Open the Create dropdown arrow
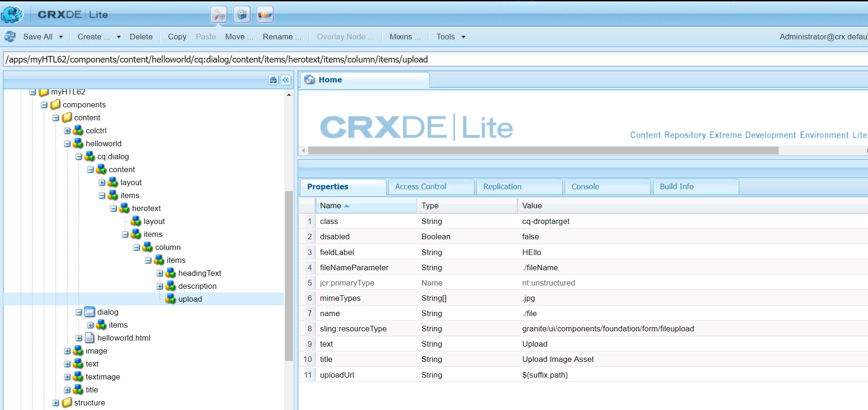This screenshot has width=868, height=410. click(118, 37)
